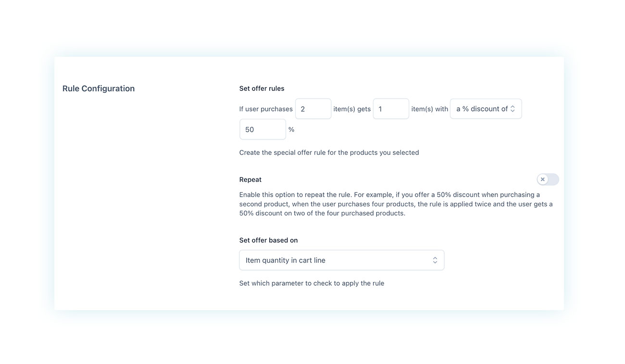Click the up-down arrows on discount type selector
The width and height of the screenshot is (625, 364).
click(x=512, y=109)
